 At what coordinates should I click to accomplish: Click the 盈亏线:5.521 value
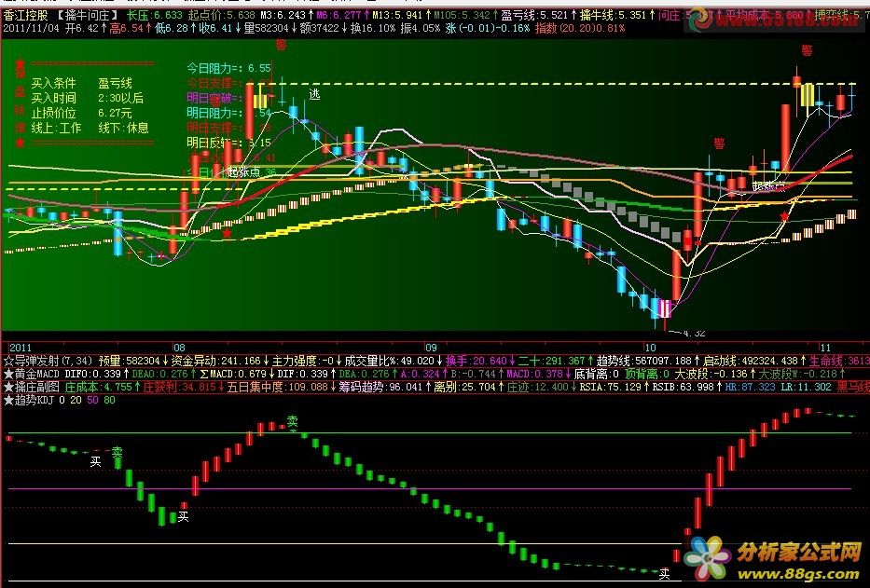pyautogui.click(x=534, y=16)
